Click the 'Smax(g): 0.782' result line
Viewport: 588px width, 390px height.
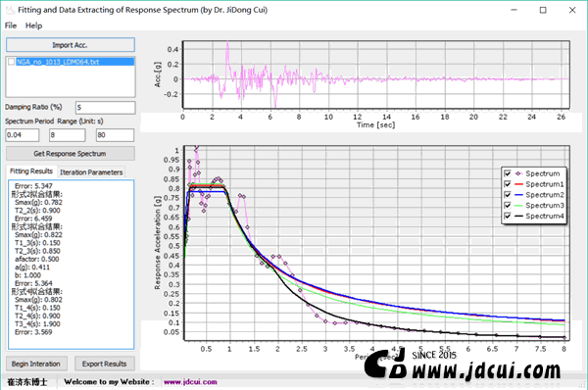tap(38, 202)
